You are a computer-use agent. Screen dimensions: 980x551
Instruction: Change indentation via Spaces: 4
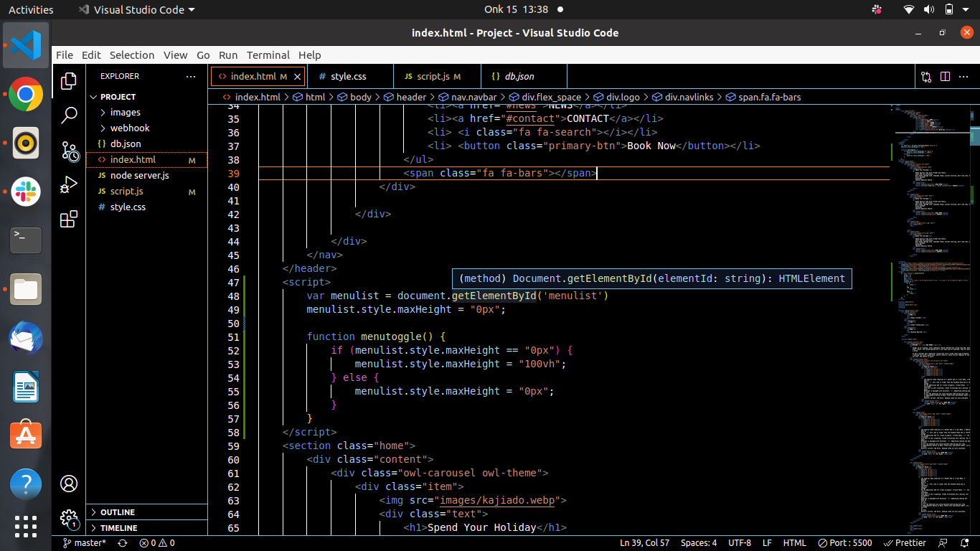pos(699,543)
